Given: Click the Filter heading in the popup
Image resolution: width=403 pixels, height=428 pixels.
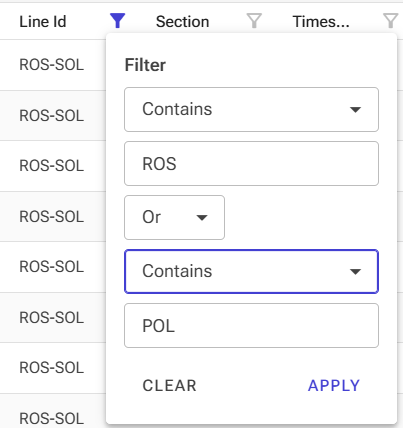Looking at the screenshot, I should pos(145,65).
